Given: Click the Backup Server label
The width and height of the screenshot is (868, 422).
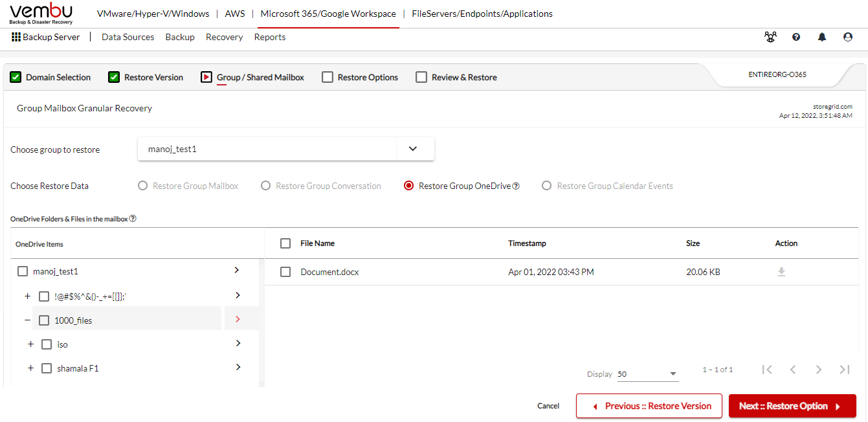Looking at the screenshot, I should 51,38.
